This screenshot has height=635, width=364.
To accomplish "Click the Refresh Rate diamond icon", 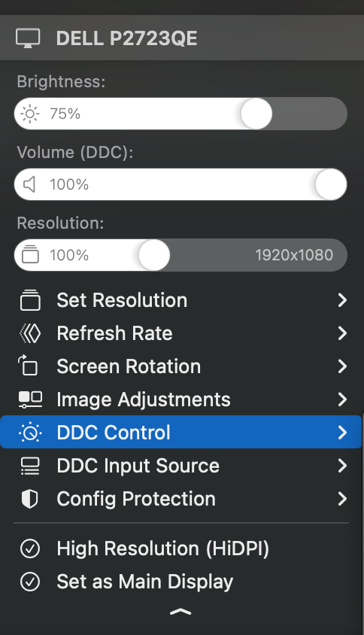I will pos(30,333).
